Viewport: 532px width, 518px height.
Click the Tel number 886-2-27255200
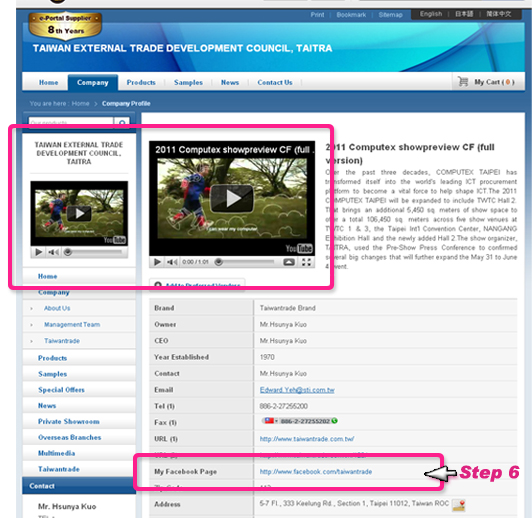284,406
